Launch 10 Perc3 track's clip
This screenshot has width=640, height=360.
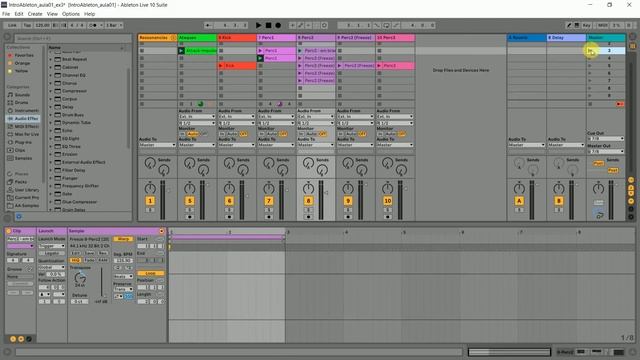click(x=379, y=66)
